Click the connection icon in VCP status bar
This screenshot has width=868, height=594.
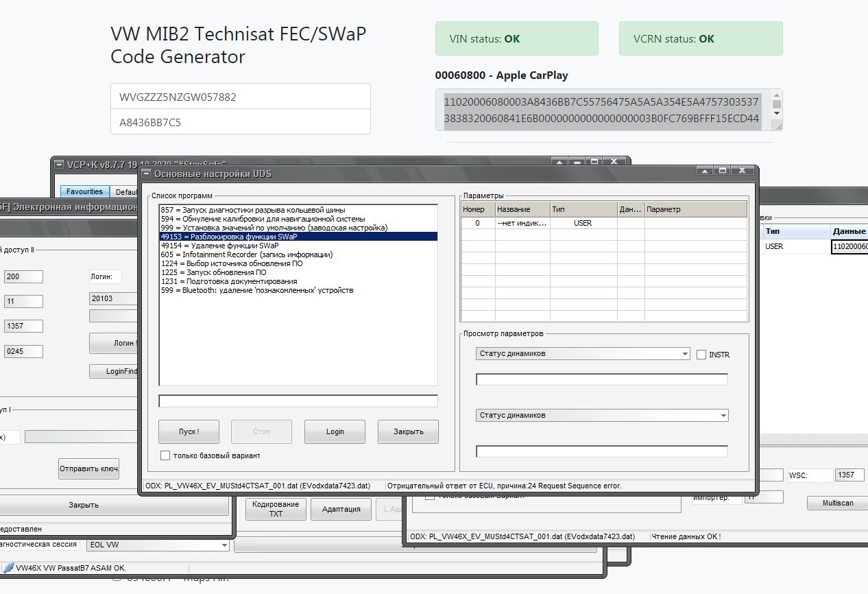pos(8,568)
